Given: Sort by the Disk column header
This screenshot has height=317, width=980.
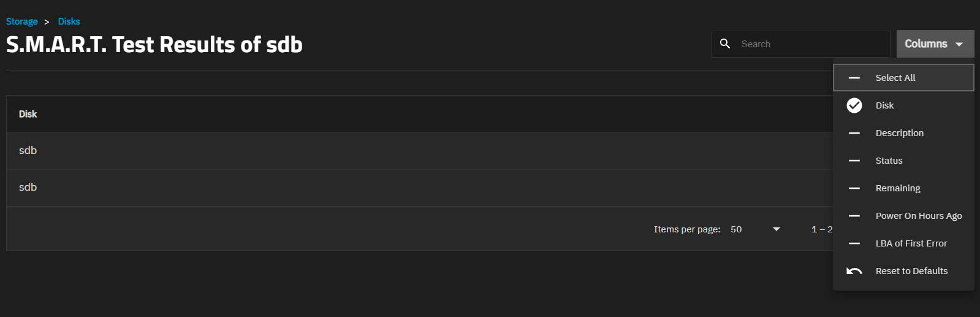Looking at the screenshot, I should click(x=28, y=114).
